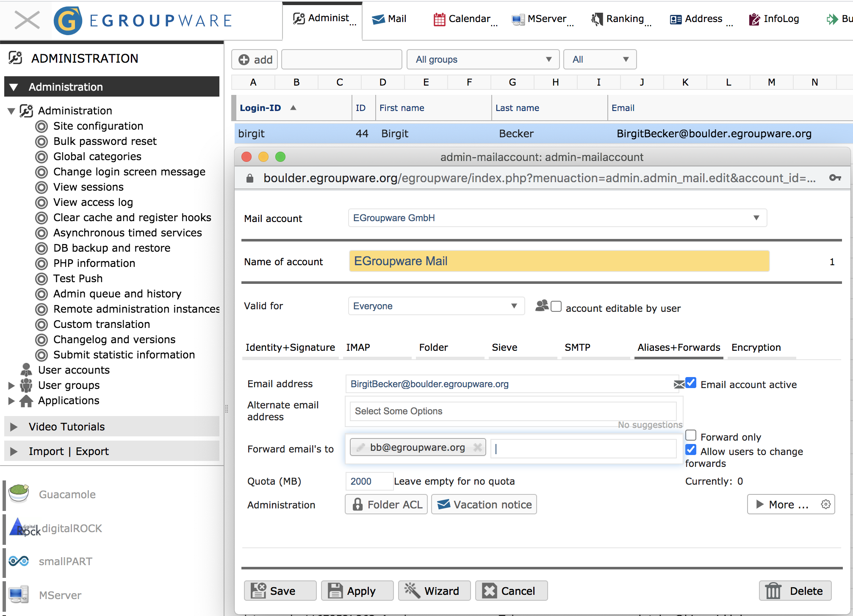This screenshot has width=853, height=616.
Task: Click the key icon in address bar
Action: (x=835, y=178)
